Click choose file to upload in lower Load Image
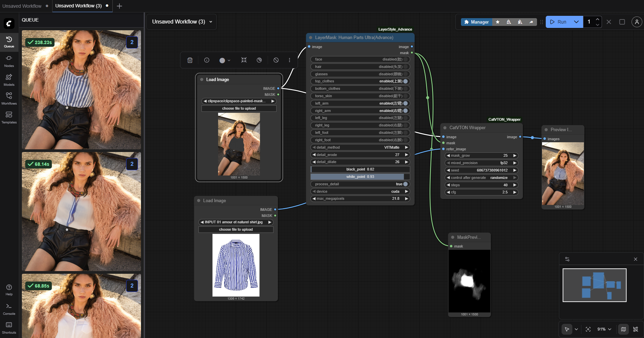Viewport: 644px width, 338px height. pos(236,229)
